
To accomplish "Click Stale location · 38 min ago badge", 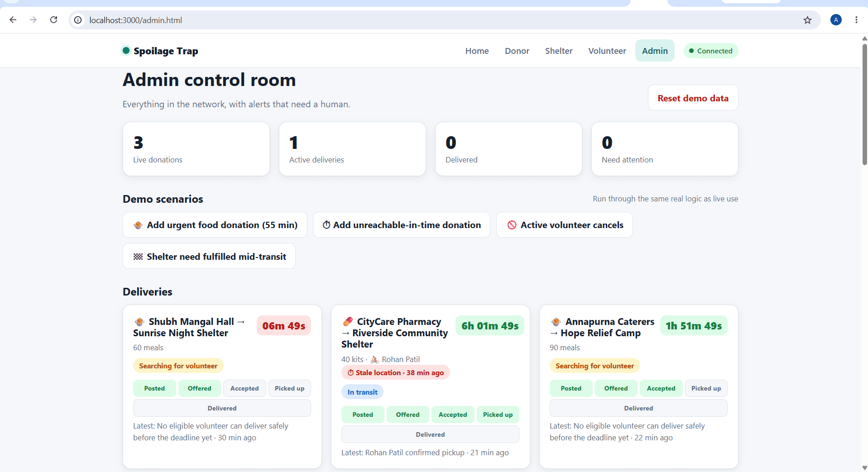I will click(396, 372).
